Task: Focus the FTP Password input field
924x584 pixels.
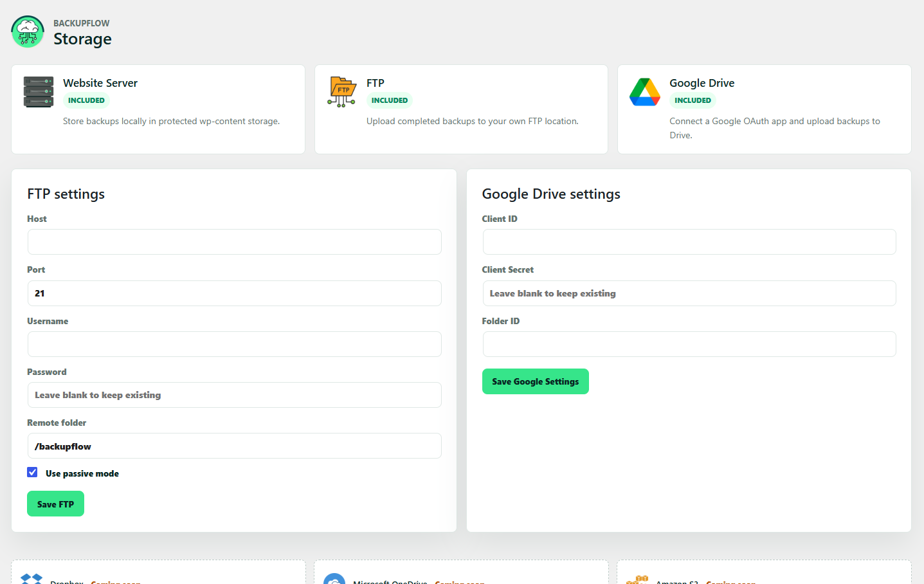Action: (x=234, y=395)
